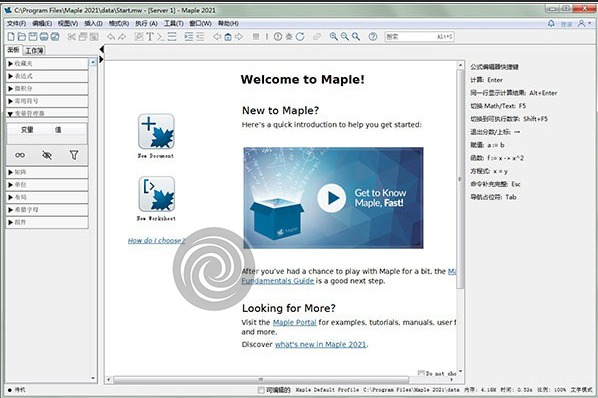Click the funnel filter icon in variable manager
This screenshot has width=598, height=398.
tap(74, 155)
